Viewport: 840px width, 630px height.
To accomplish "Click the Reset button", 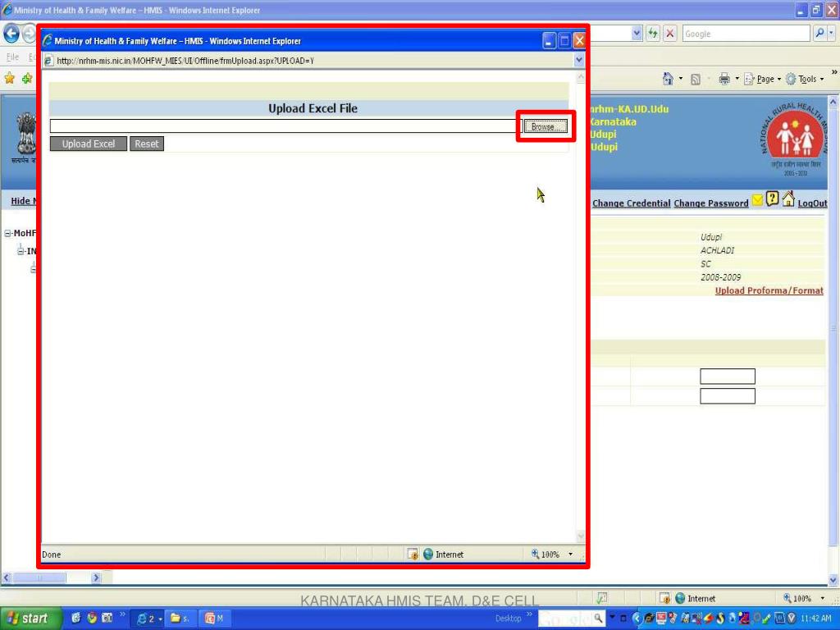I will point(146,144).
